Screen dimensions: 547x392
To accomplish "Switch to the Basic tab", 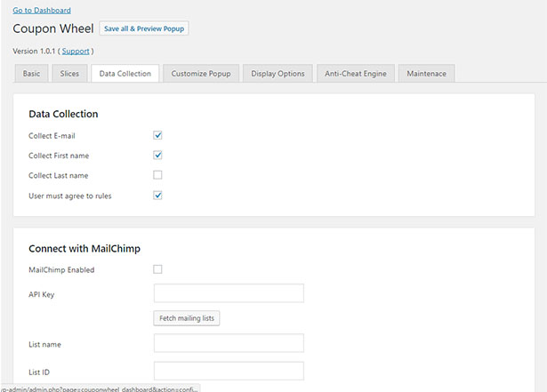I will (x=31, y=74).
